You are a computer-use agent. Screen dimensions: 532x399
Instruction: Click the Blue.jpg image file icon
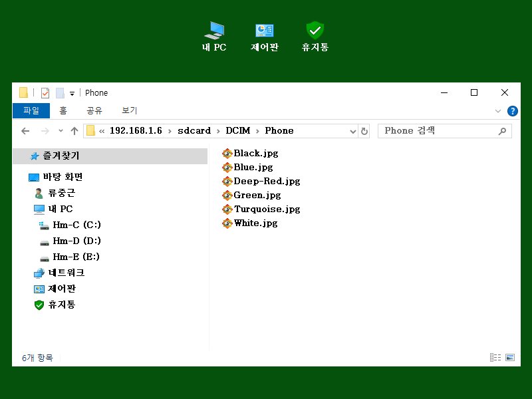click(x=227, y=168)
